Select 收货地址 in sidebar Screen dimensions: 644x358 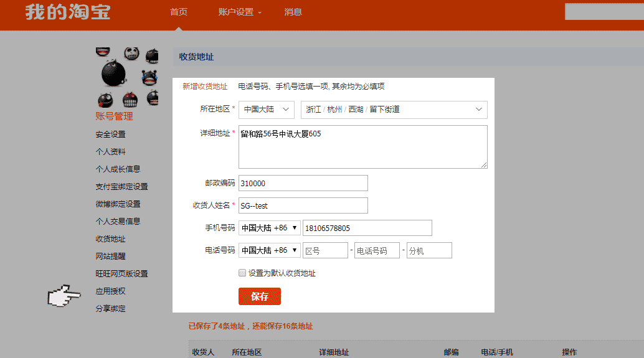click(x=110, y=239)
